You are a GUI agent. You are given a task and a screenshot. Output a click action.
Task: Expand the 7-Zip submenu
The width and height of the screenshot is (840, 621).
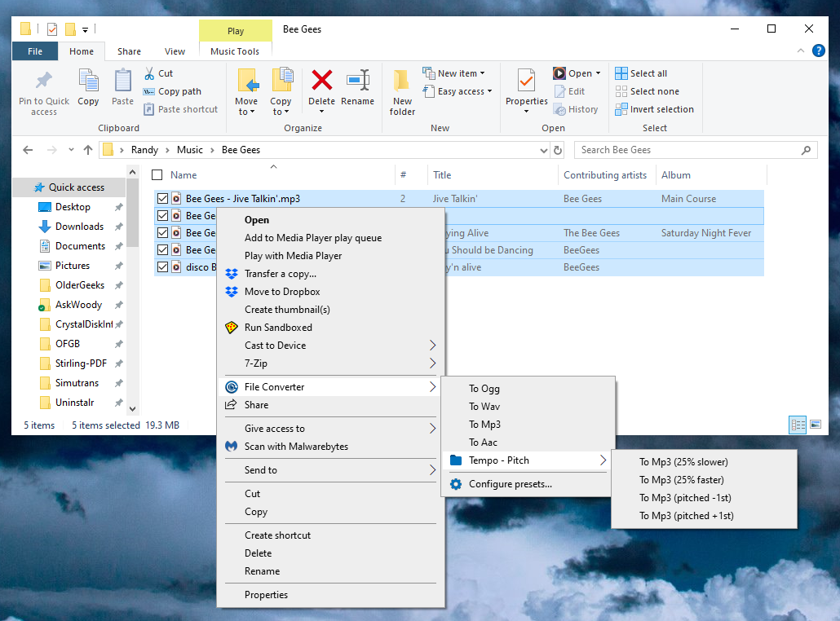pos(329,363)
